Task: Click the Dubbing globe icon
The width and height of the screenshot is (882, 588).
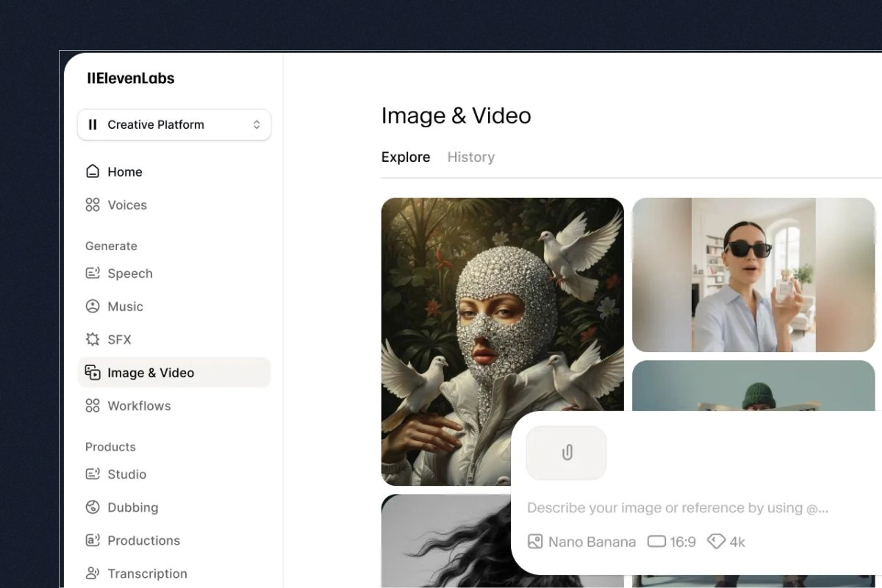Action: click(x=92, y=507)
